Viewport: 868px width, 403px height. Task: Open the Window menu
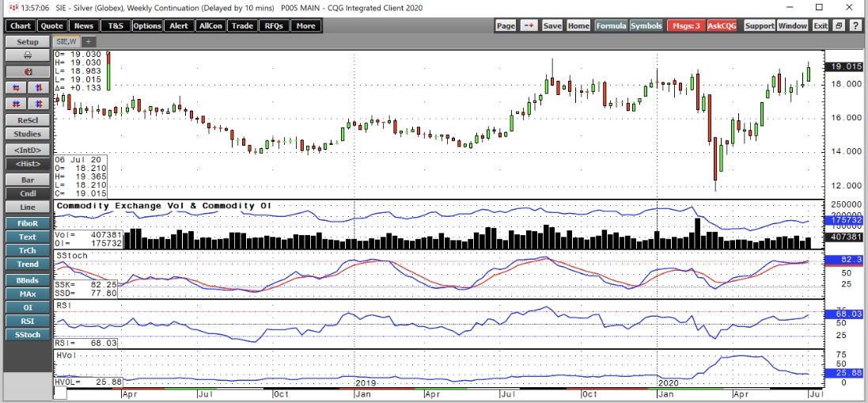(792, 26)
